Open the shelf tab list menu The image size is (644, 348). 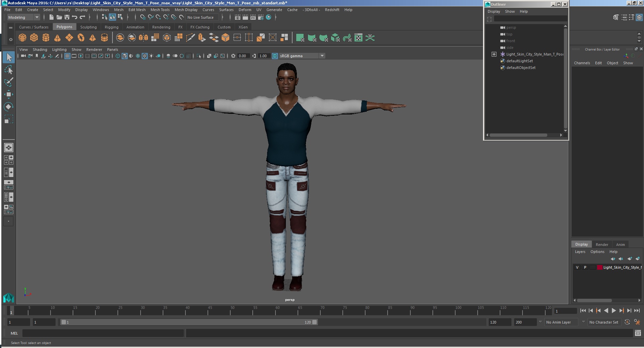click(x=11, y=27)
